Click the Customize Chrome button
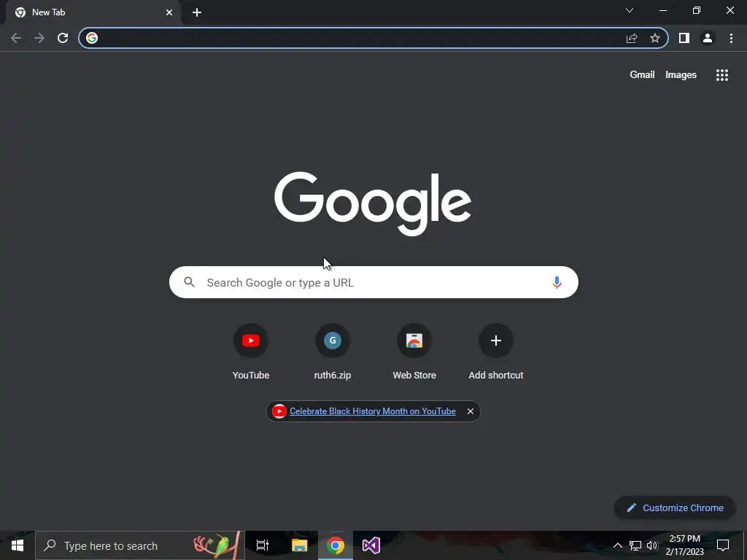Image resolution: width=747 pixels, height=560 pixels. pos(674,508)
